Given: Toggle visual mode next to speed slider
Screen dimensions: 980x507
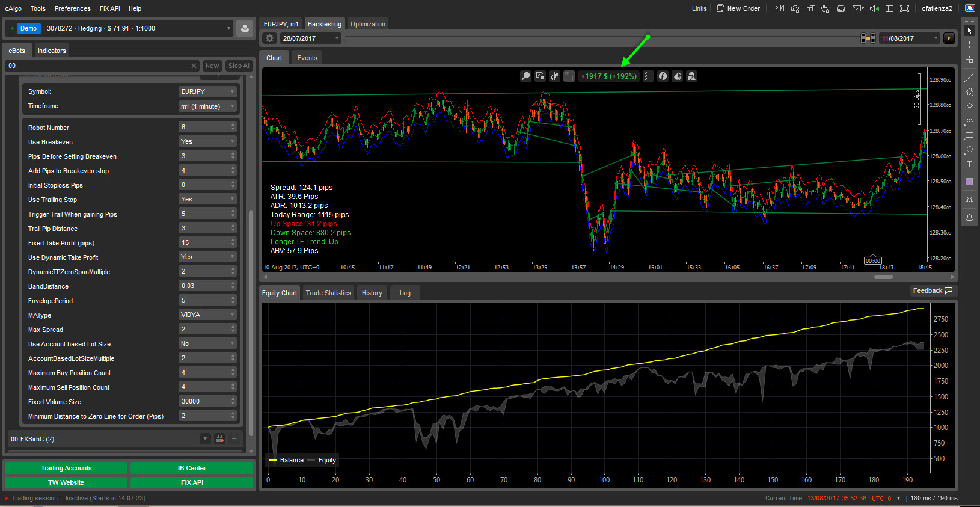Looking at the screenshot, I should coord(868,38).
